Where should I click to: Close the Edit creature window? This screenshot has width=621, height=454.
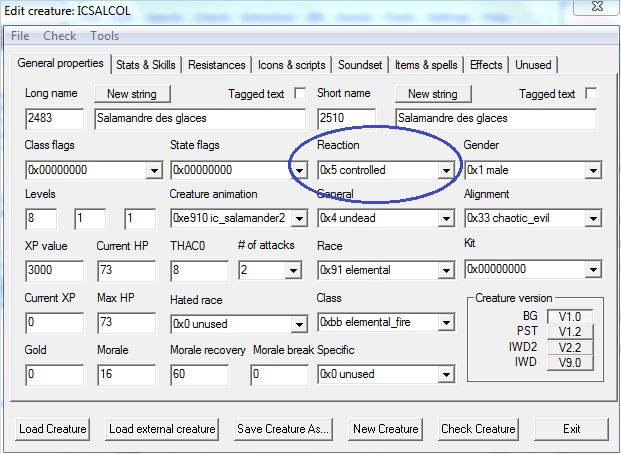click(597, 7)
